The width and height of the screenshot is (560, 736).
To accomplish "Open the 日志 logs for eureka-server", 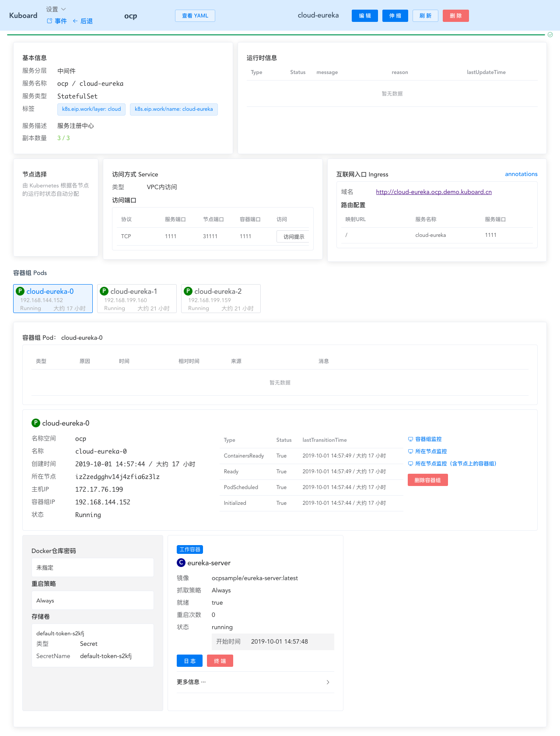I will (x=189, y=661).
